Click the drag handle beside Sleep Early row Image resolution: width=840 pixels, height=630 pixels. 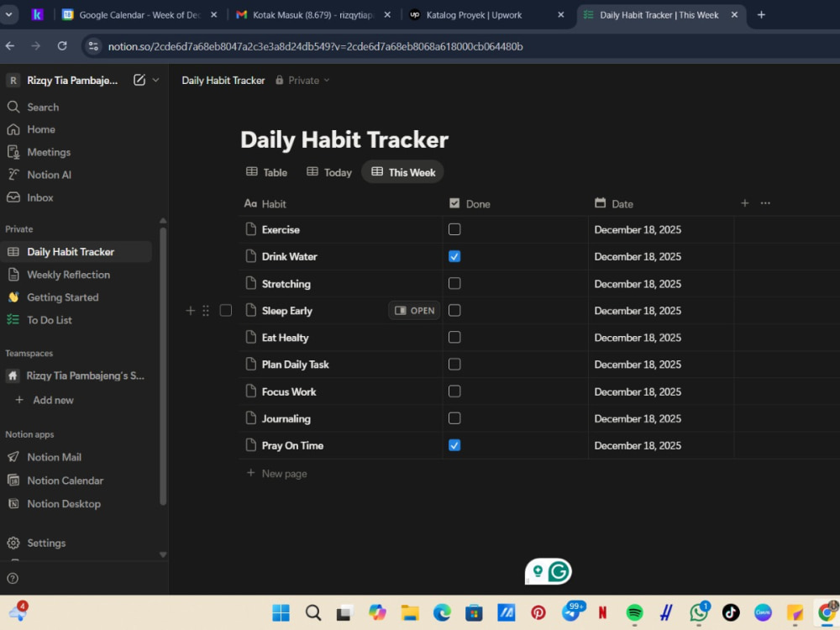pos(206,311)
